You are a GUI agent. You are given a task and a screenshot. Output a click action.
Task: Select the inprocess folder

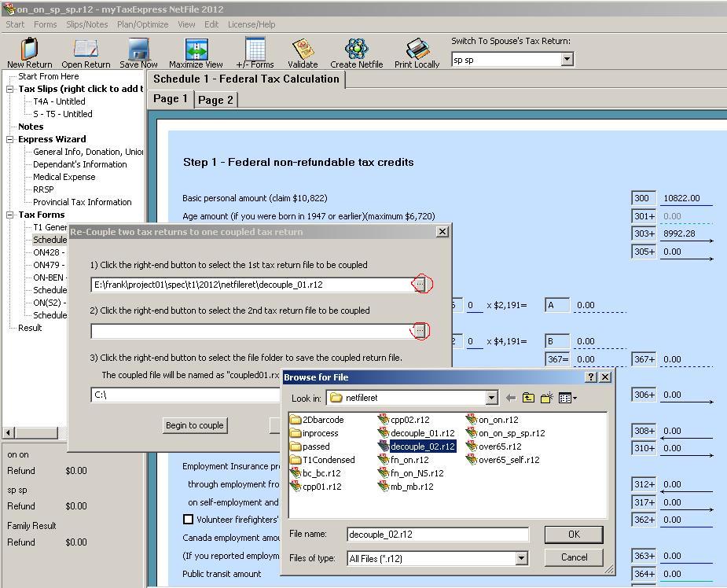314,433
